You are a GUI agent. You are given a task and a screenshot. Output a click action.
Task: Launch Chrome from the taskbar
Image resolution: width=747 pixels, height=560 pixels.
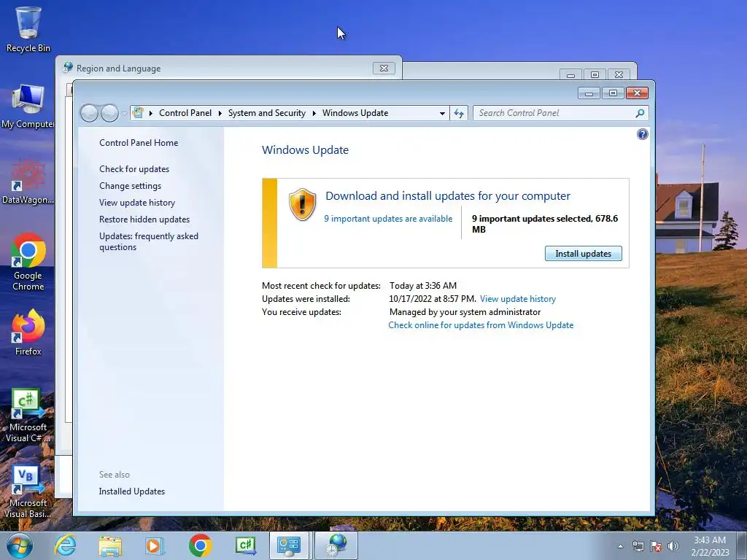click(x=200, y=545)
